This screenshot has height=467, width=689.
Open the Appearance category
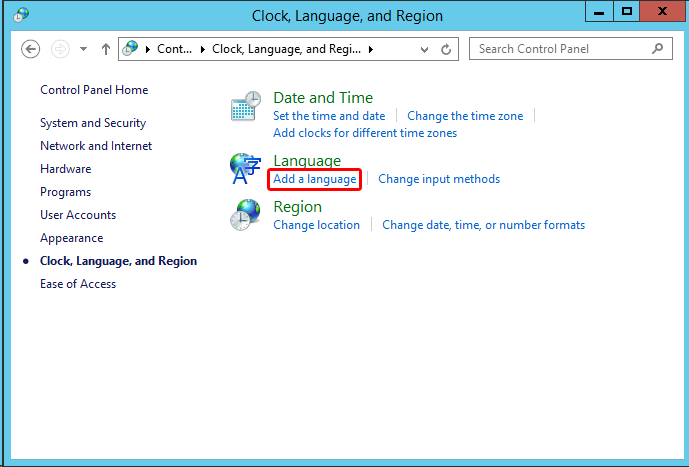[72, 238]
